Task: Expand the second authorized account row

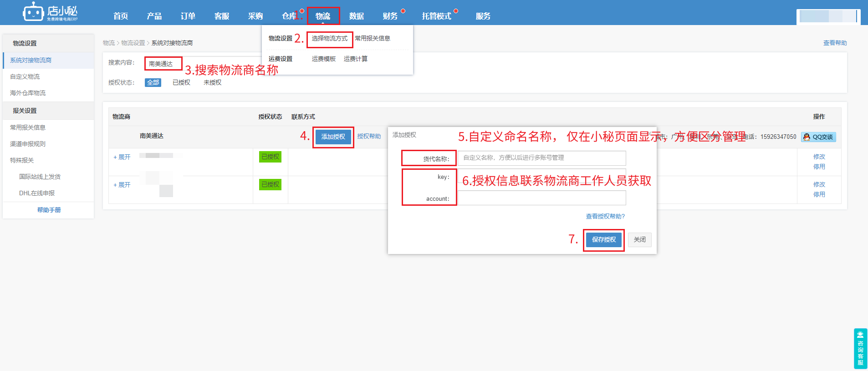Action: [x=122, y=185]
